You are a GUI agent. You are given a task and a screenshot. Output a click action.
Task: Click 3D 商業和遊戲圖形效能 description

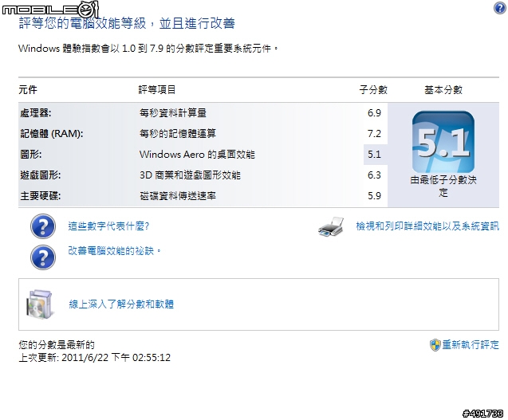click(190, 175)
